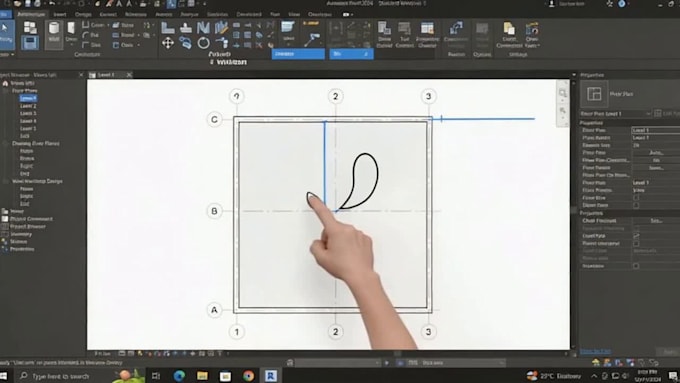Open the Floor Plan Level 1 type selector dropdown

tap(616, 114)
